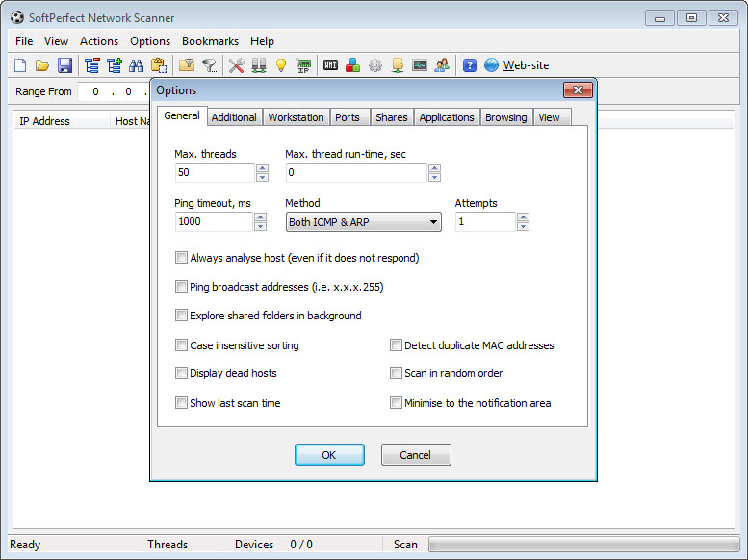Image resolution: width=748 pixels, height=560 pixels.
Task: Toggle Scan in random order
Action: [x=396, y=373]
